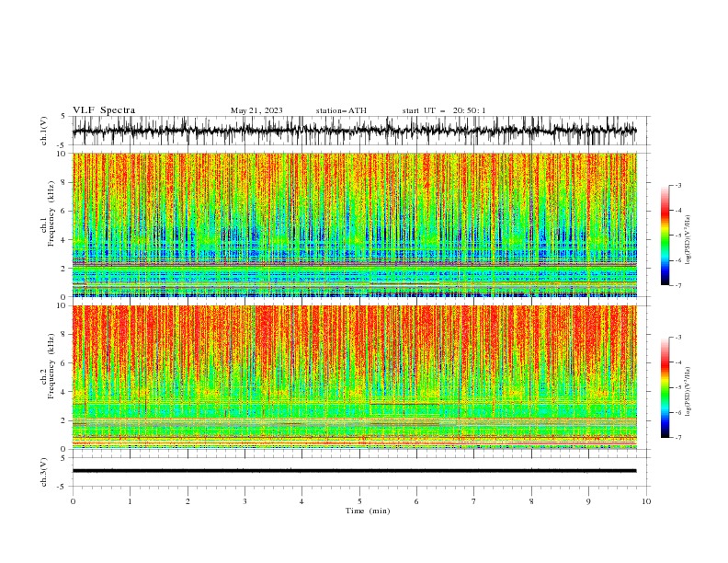The width and height of the screenshot is (728, 563).
Task: Click the 'station=ATH' label
Action: click(341, 110)
